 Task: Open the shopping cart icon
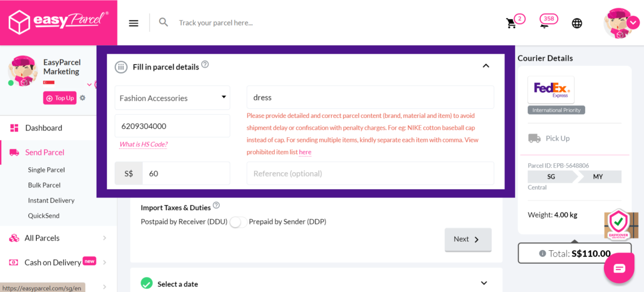[x=511, y=23]
